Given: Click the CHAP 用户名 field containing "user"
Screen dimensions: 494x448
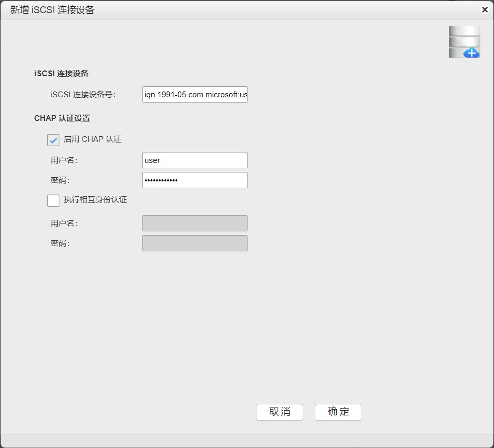Looking at the screenshot, I should 194,160.
